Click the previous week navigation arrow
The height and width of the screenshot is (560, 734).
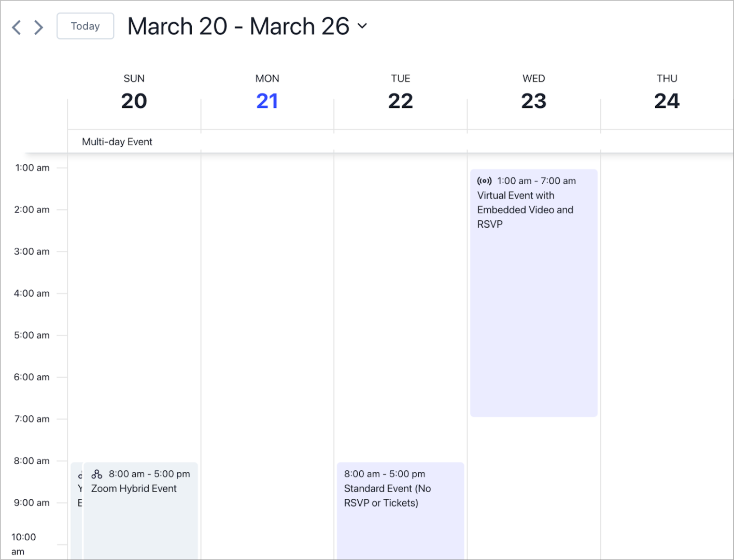[16, 27]
